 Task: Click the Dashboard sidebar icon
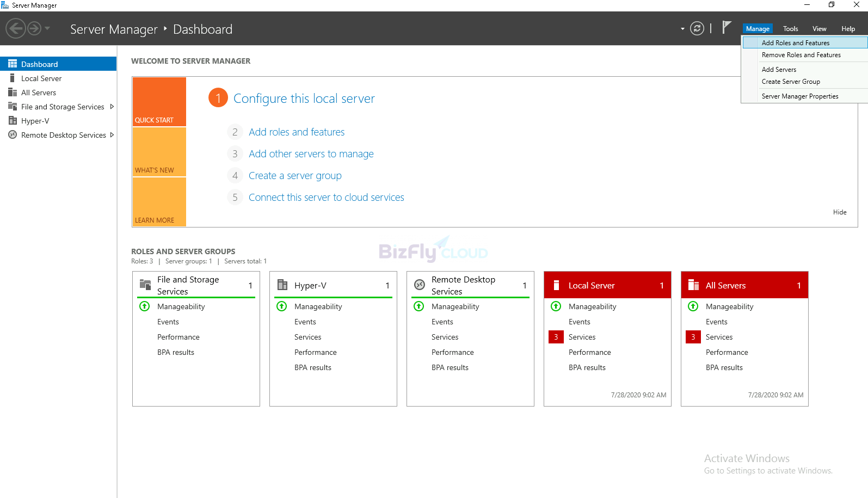tap(13, 64)
